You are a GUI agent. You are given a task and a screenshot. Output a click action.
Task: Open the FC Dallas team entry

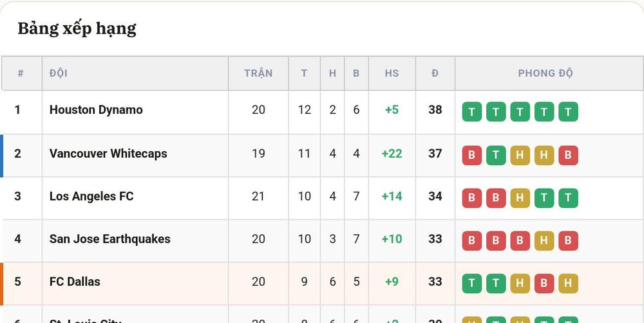75,282
